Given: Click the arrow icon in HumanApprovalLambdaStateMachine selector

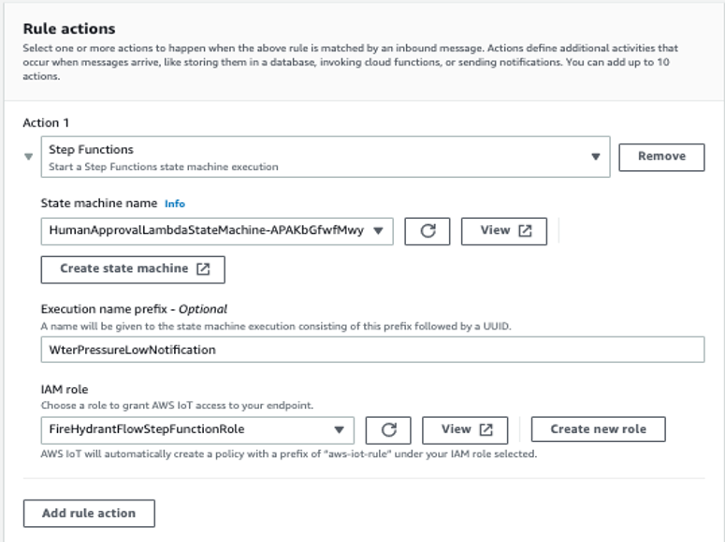Looking at the screenshot, I should pyautogui.click(x=378, y=231).
